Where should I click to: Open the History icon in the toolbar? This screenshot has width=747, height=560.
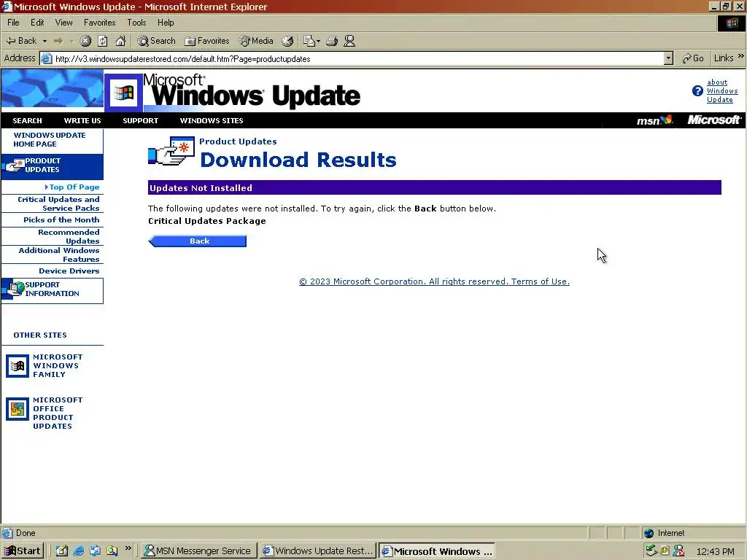pos(287,41)
